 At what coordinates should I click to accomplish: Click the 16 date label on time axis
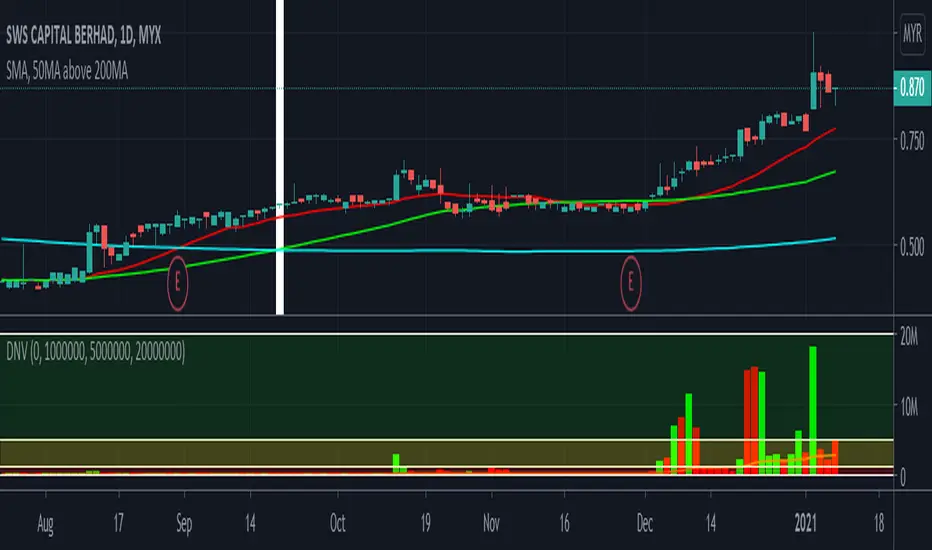pos(564,524)
